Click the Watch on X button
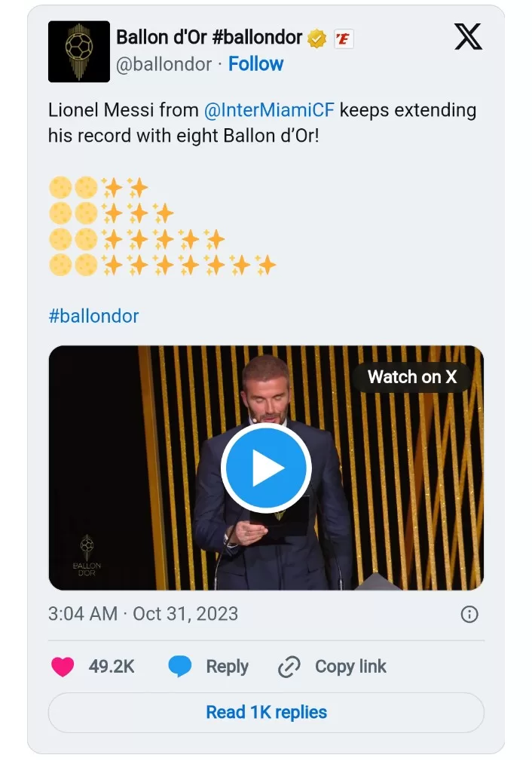532x761 pixels. (x=412, y=377)
